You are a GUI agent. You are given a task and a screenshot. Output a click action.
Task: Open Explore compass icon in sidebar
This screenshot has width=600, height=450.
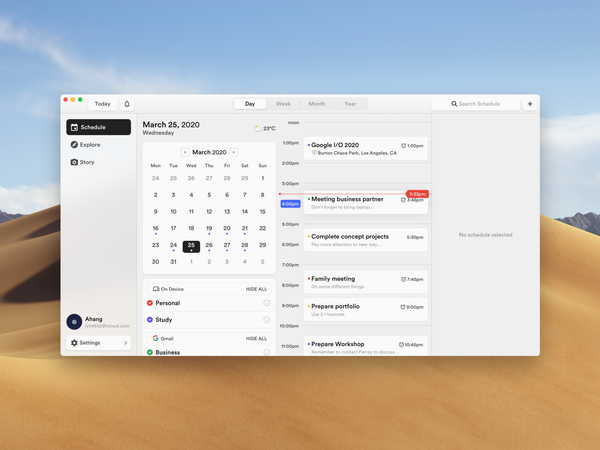(x=74, y=145)
